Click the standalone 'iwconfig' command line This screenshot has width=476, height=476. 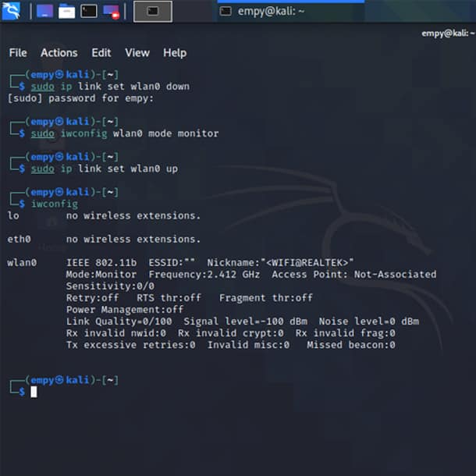pyautogui.click(x=55, y=204)
